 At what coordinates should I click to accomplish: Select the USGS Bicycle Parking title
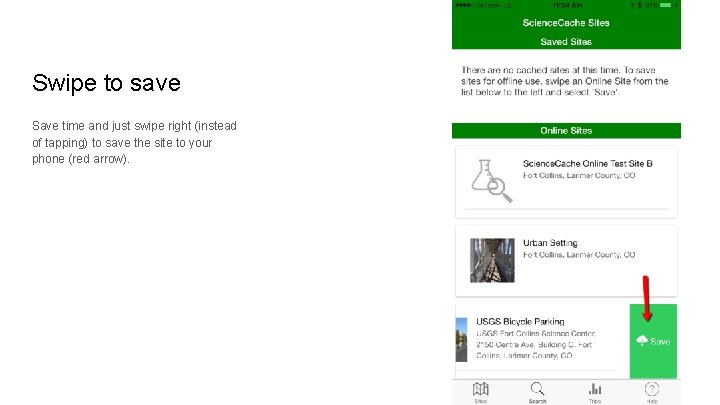pyautogui.click(x=520, y=321)
